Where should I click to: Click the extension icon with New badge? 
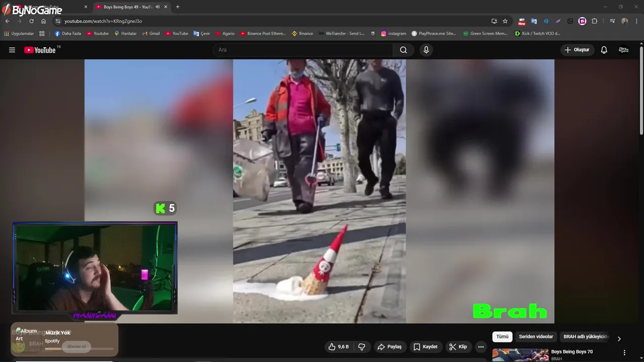pos(522,21)
